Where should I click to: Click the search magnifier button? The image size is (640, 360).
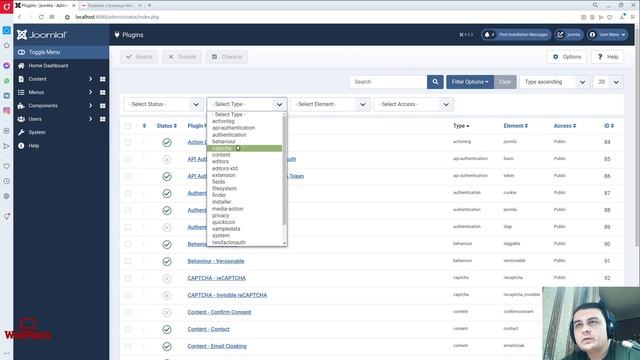coord(435,82)
